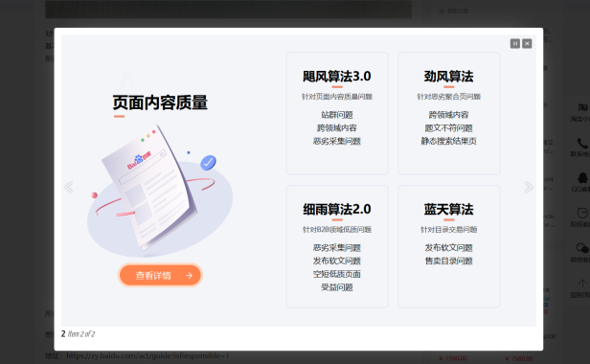Click 空短低质页面 text
The image size is (590, 364).
[337, 274]
